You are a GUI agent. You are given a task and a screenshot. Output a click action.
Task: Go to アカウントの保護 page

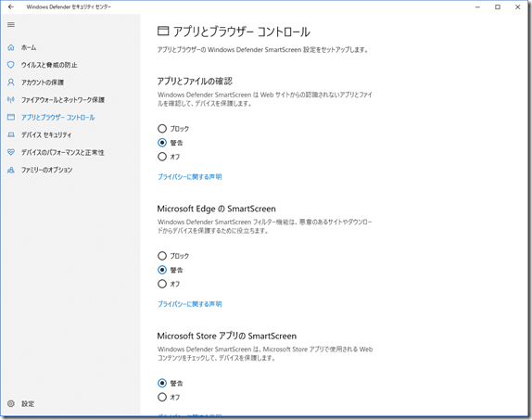pyautogui.click(x=43, y=83)
